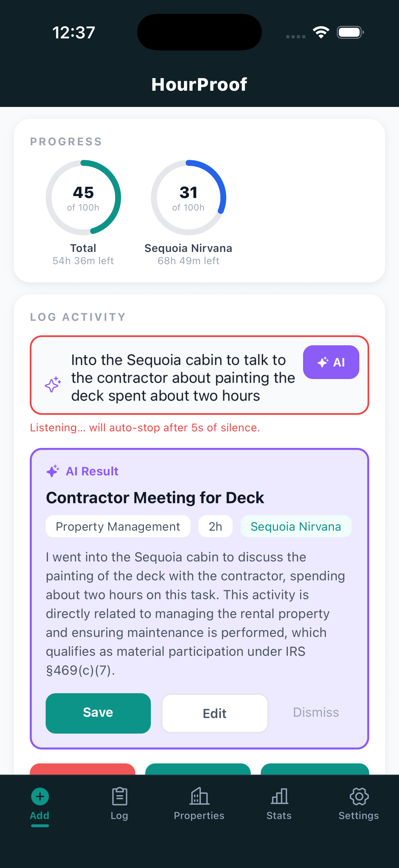Open the Log clipboard icon

(119, 796)
